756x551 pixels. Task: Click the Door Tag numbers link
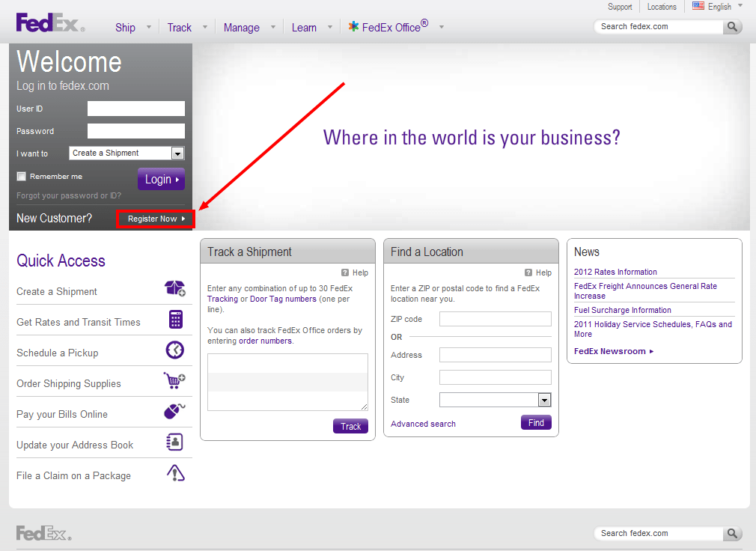pos(283,299)
